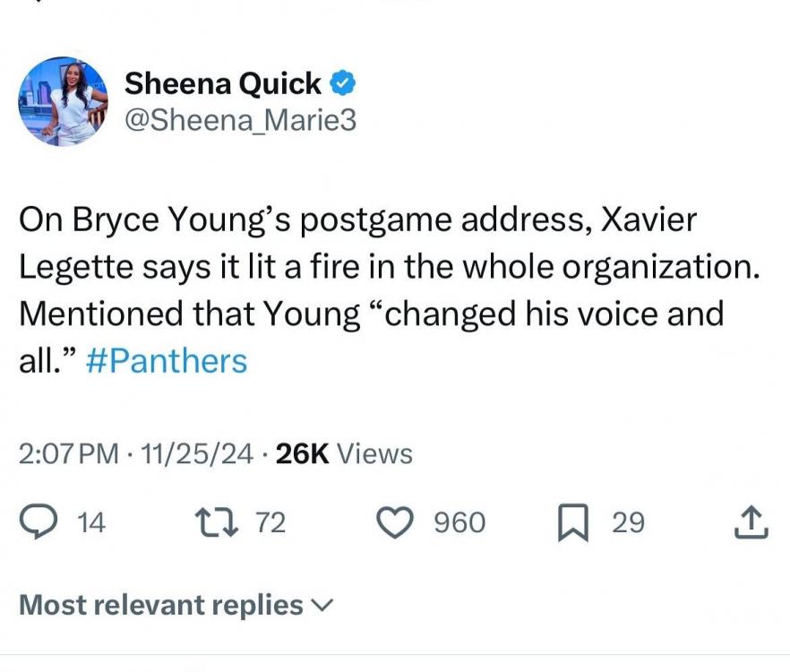Click the chevron beside Most relevant replies
This screenshot has width=790, height=672.
[321, 607]
